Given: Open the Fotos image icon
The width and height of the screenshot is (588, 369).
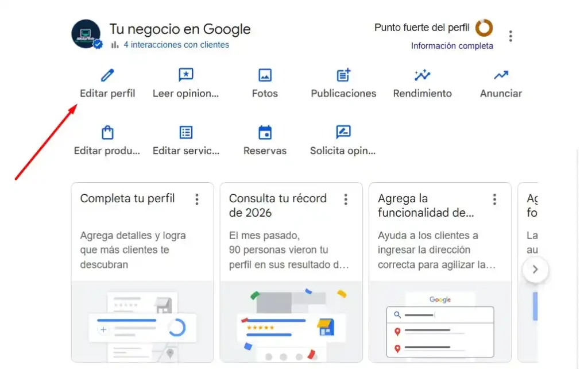Looking at the screenshot, I should click(265, 75).
